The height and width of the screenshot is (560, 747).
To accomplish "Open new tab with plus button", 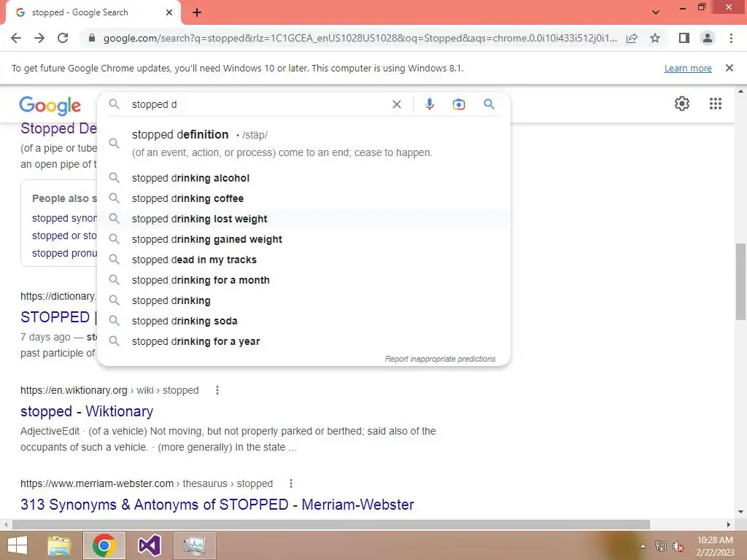I will pyautogui.click(x=197, y=12).
